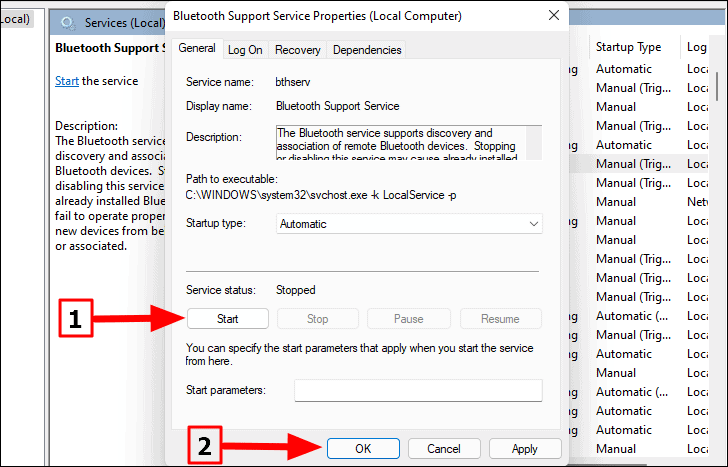Viewport: 728px width, 467px height.
Task: Confirm the dialog with OK
Action: (363, 448)
